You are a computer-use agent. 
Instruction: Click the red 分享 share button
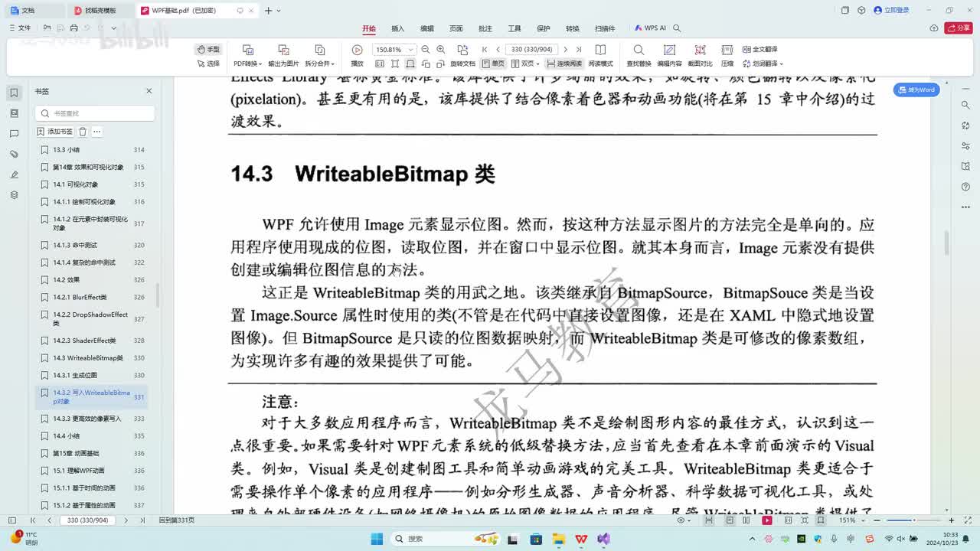pos(959,28)
